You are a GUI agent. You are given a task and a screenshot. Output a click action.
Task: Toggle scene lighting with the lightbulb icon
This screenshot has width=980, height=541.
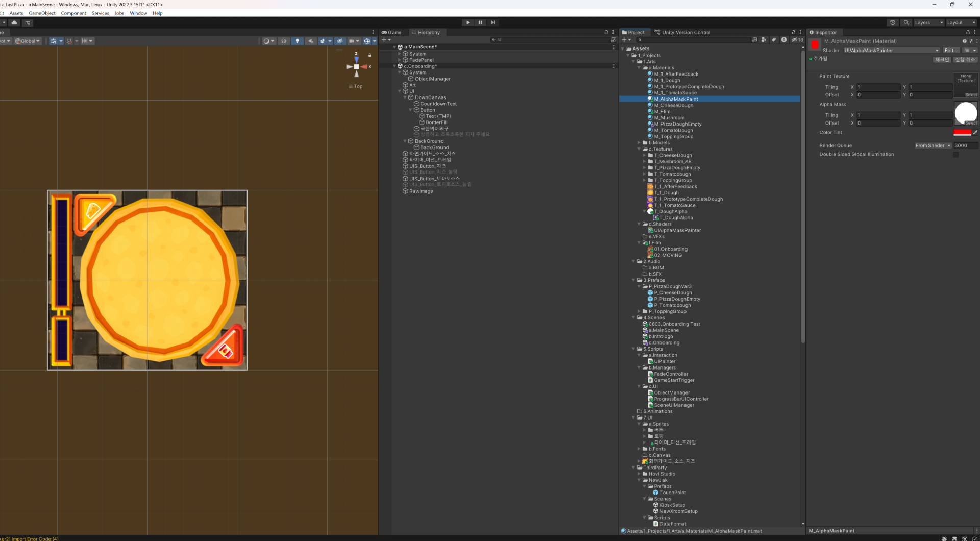click(297, 41)
